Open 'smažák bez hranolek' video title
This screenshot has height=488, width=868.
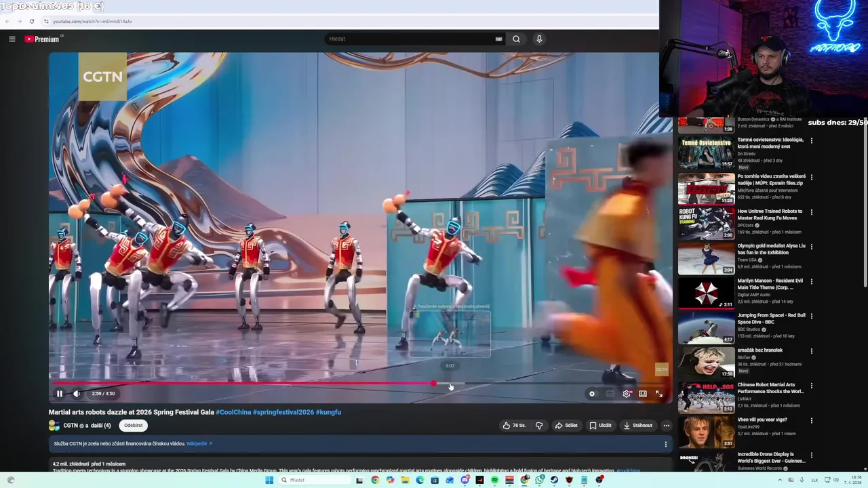[760, 350]
